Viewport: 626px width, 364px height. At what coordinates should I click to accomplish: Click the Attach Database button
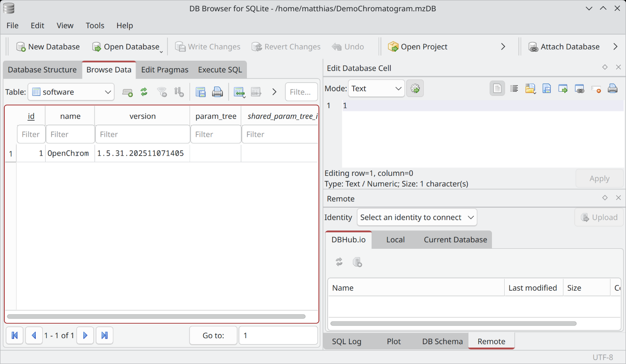[564, 47]
